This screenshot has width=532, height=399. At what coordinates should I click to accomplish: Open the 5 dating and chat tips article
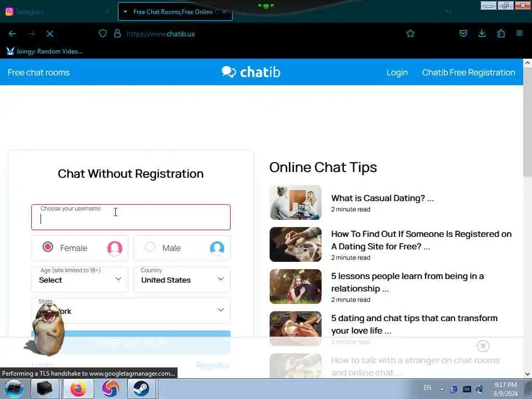(x=414, y=324)
